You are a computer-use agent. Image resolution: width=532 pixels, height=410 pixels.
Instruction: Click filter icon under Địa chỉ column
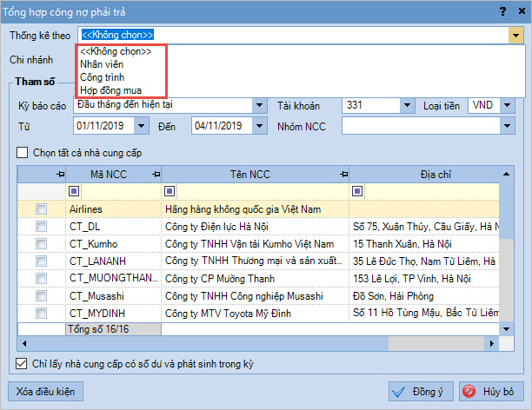(356, 191)
